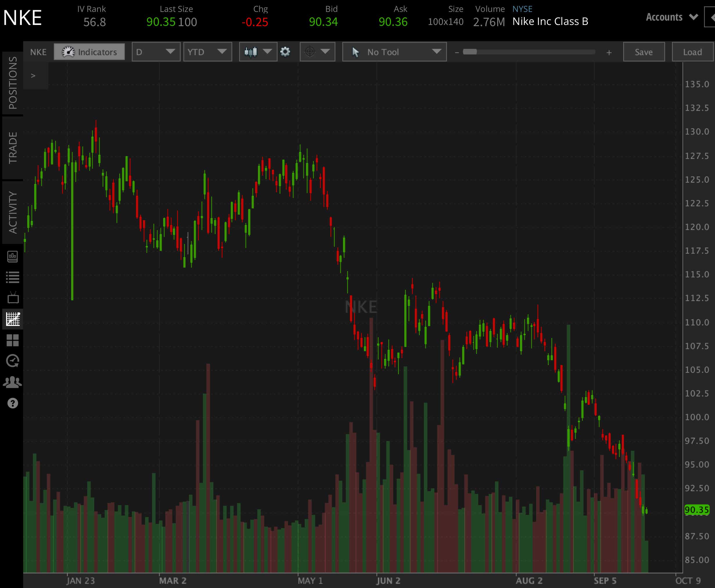Image resolution: width=715 pixels, height=588 pixels.
Task: Open the ACTIVITY side tab
Action: click(x=12, y=212)
